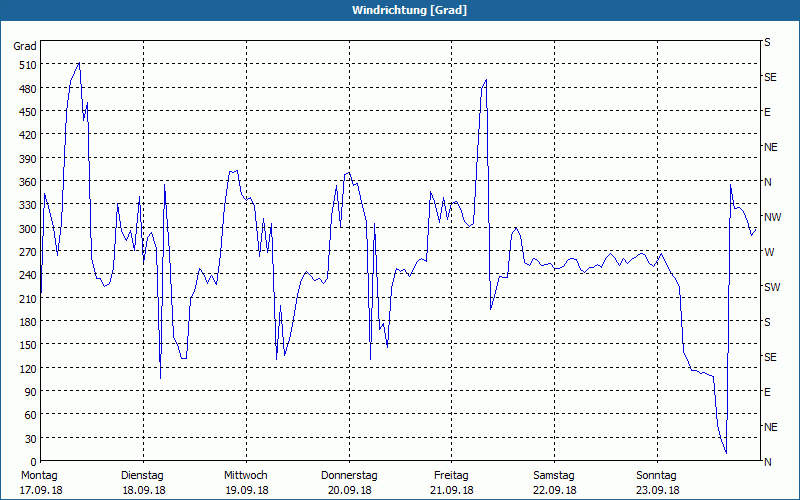Select the date 23.09.18
This screenshot has width=800, height=500.
[x=658, y=491]
